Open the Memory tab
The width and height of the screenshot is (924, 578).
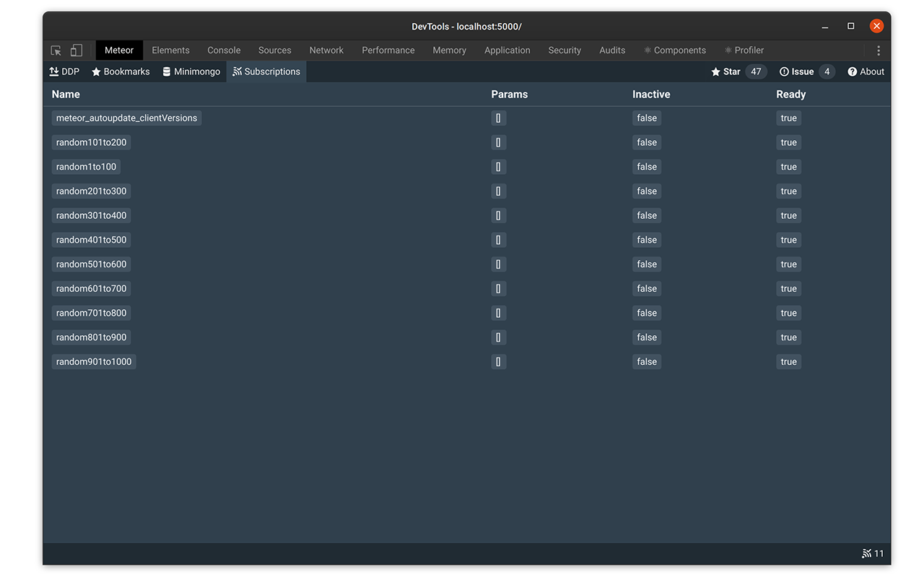click(x=450, y=51)
